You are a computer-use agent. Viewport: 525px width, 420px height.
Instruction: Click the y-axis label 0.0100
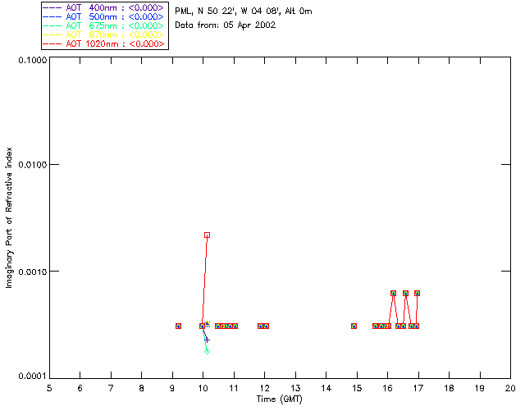click(33, 165)
